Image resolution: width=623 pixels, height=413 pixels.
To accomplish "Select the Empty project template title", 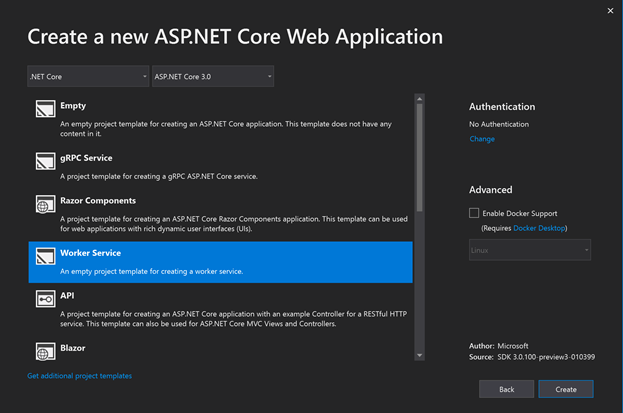I will [73, 103].
